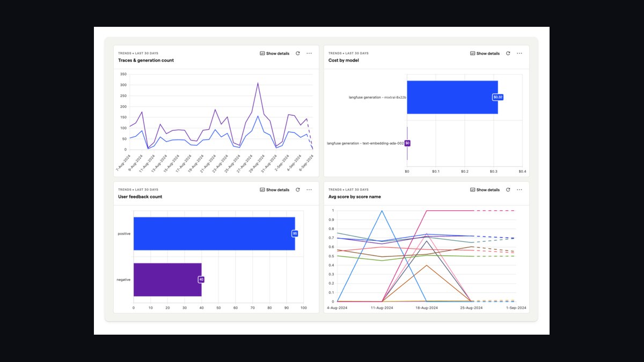
Task: Click the positive feedback bar
Action: point(214,233)
